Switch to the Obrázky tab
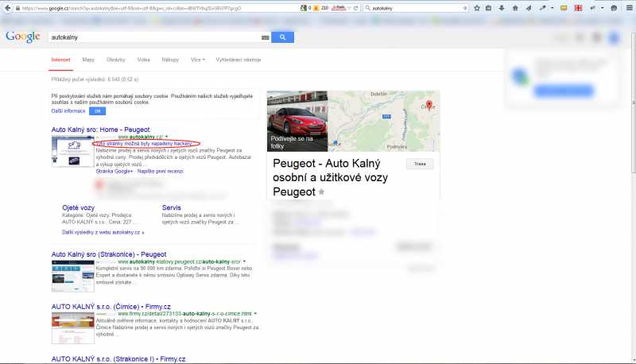The width and height of the screenshot is (636, 364). tap(116, 60)
